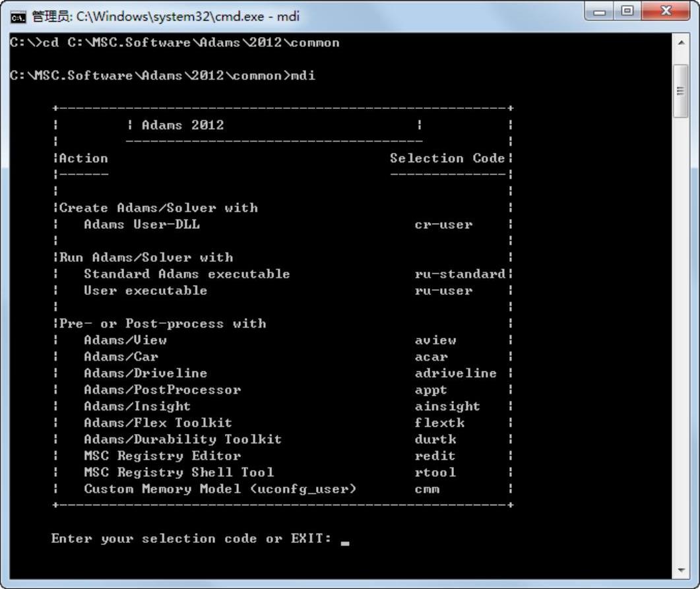
Task: Click the vertical scrollbar thumb
Action: pos(681,91)
